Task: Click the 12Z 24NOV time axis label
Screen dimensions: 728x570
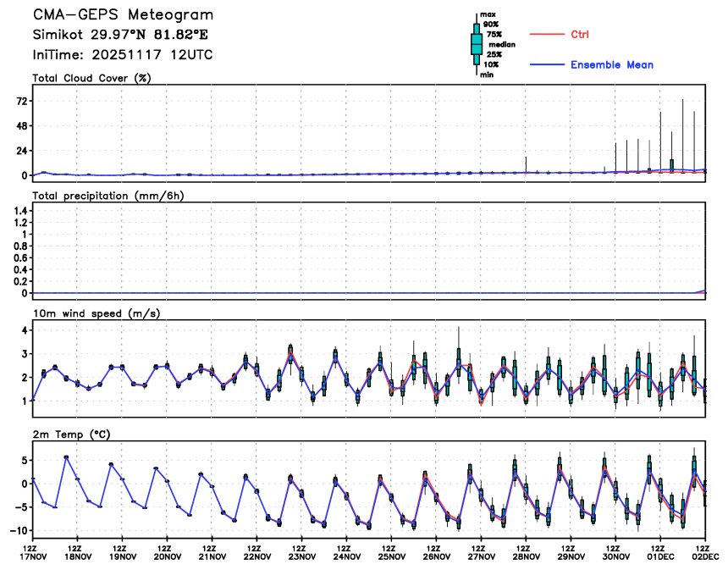Action: [x=346, y=552]
